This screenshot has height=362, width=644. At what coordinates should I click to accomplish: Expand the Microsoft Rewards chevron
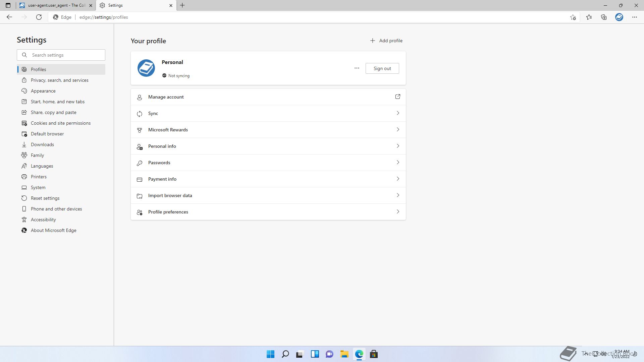tap(398, 129)
